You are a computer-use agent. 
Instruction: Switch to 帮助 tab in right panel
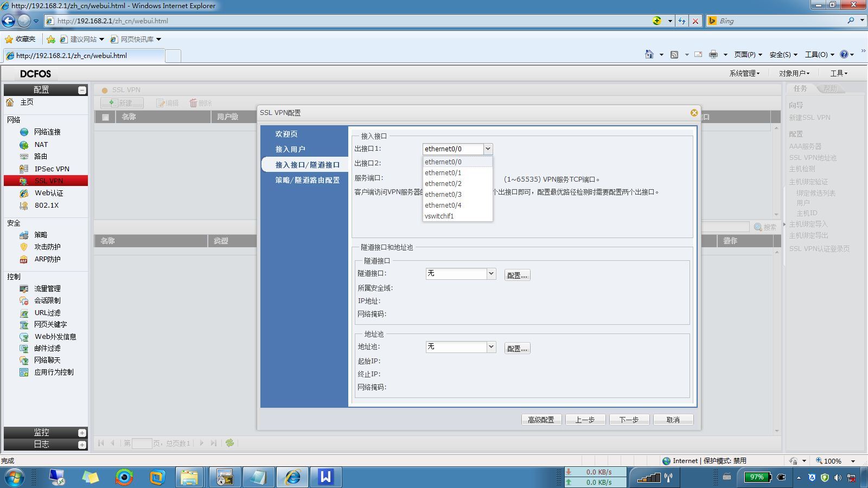coord(830,88)
